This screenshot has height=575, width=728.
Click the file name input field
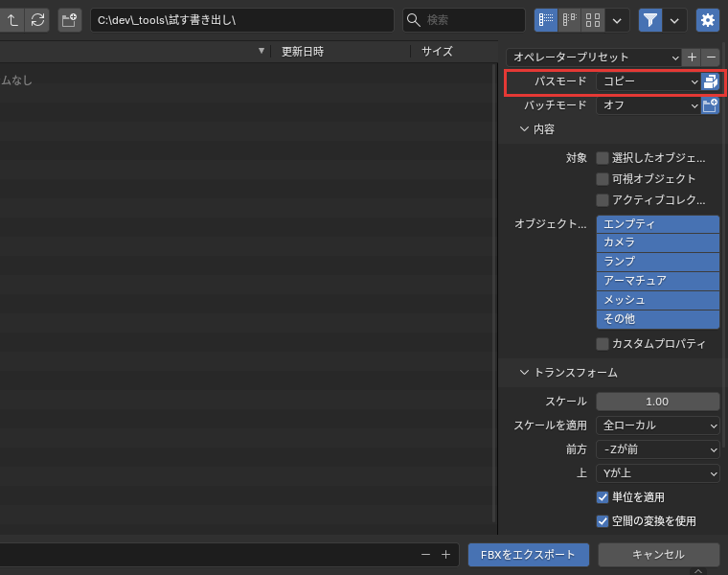tap(208, 555)
